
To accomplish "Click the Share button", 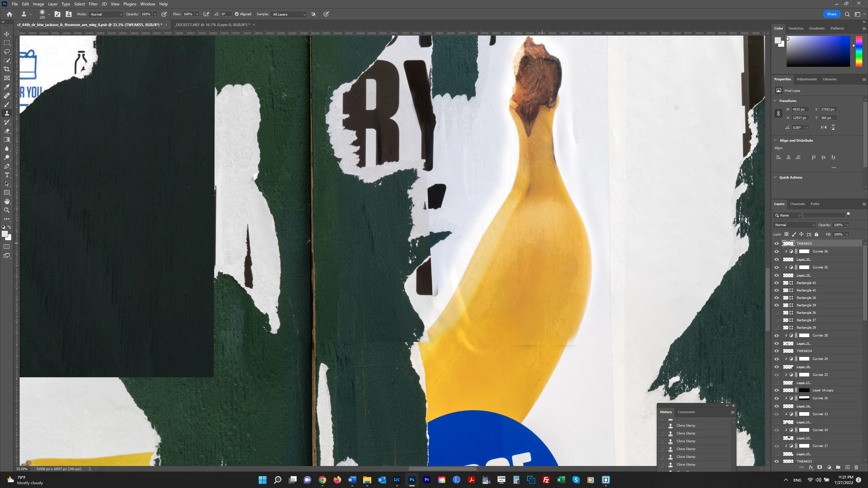I will click(x=831, y=14).
